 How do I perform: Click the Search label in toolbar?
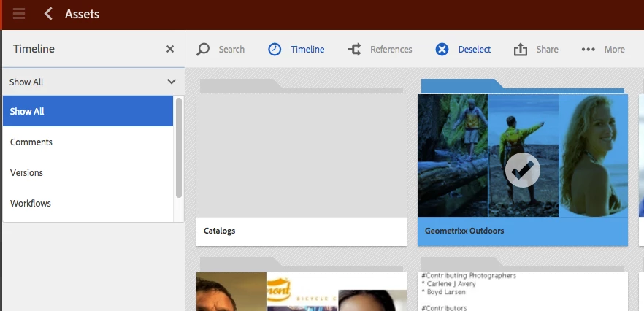pos(231,50)
